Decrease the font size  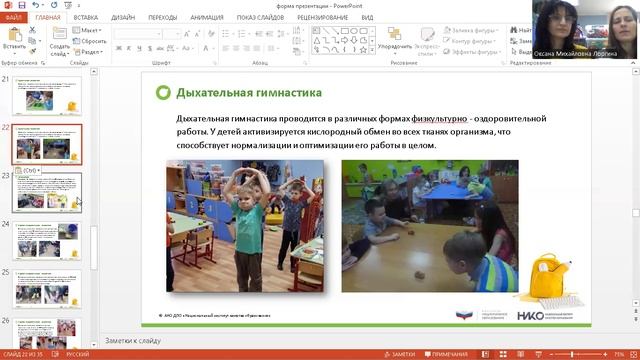coord(197,34)
